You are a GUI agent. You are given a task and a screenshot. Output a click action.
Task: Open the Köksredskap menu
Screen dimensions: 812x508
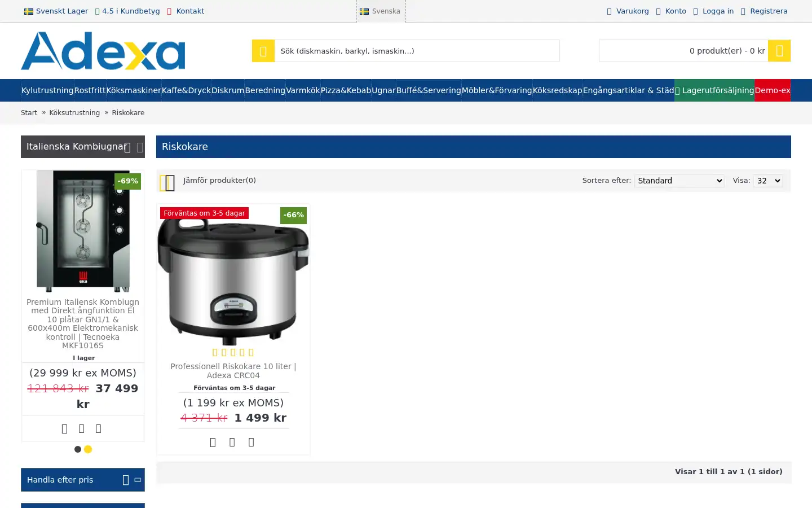pos(557,90)
